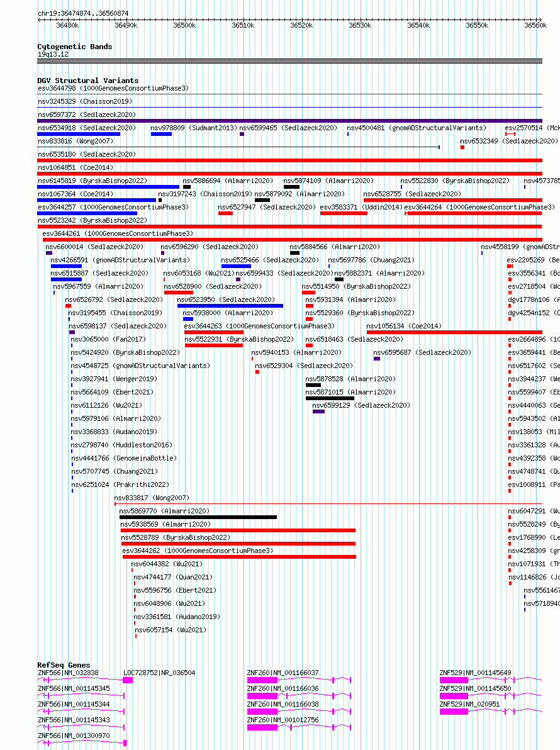The height and width of the screenshot is (750, 560).
Task: Click the ZNF566|NM_001300970 gene label
Action: [x=74, y=736]
